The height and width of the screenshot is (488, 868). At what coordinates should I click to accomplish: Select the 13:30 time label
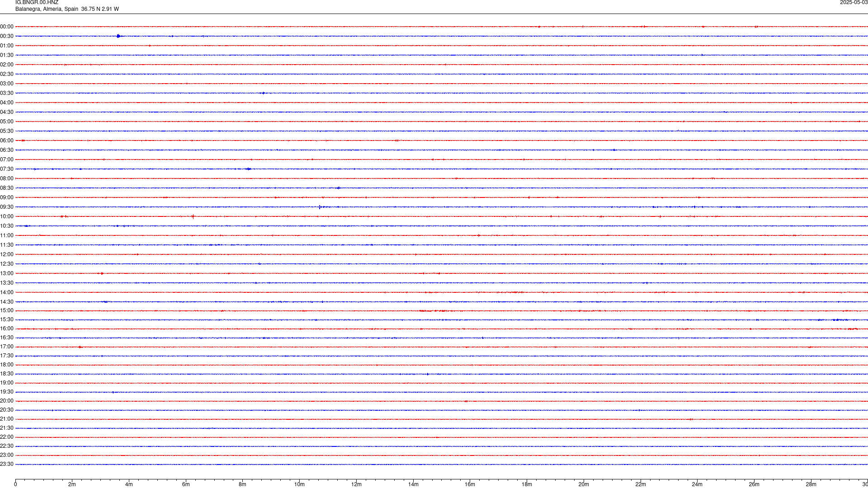tap(7, 283)
